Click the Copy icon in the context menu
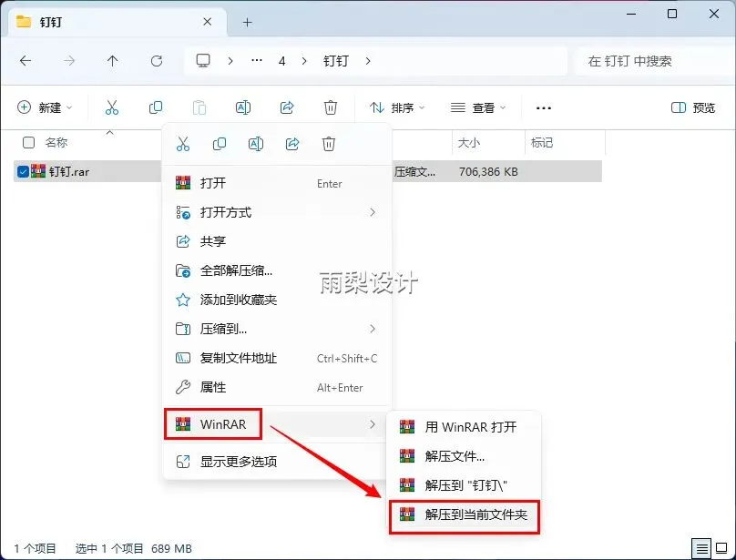736x560 pixels. click(220, 144)
